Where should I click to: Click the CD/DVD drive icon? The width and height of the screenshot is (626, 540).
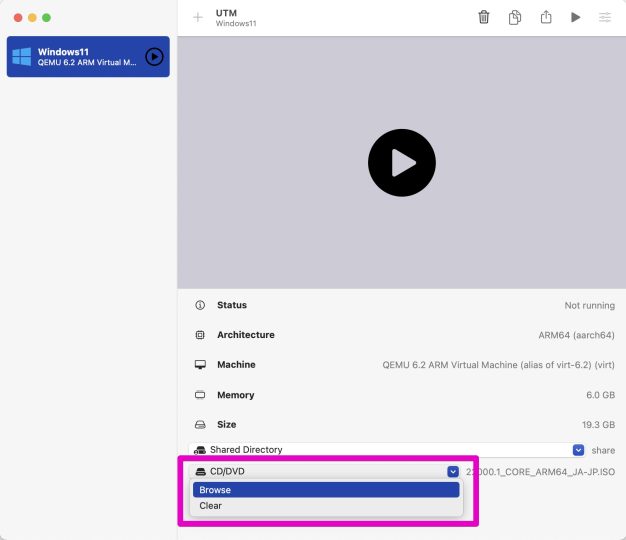(x=200, y=472)
